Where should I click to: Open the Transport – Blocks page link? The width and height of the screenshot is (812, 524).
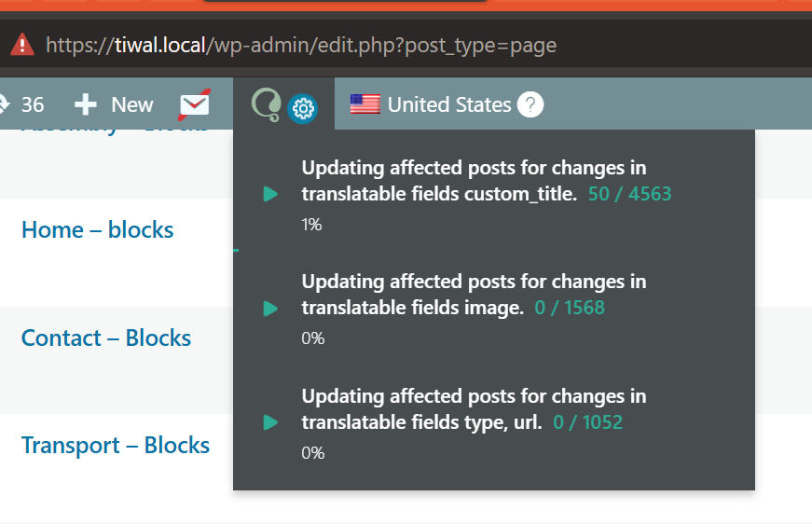click(116, 445)
